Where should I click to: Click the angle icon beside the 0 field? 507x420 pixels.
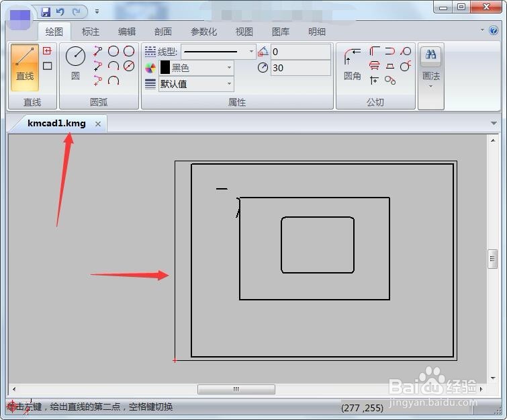263,52
